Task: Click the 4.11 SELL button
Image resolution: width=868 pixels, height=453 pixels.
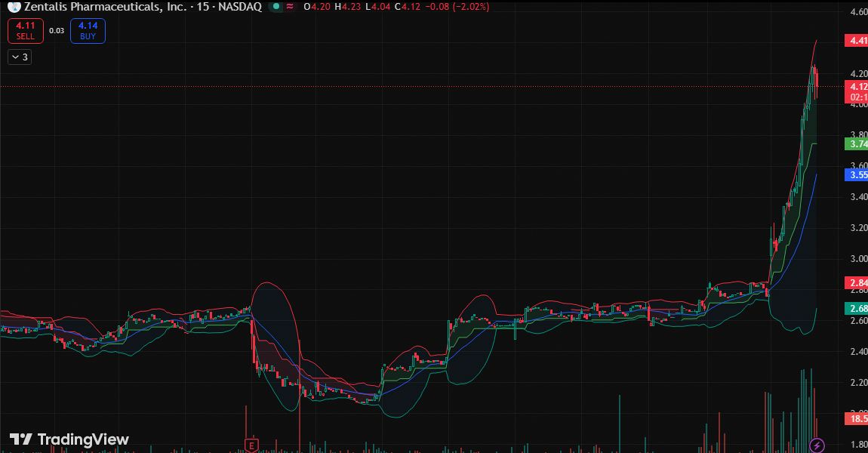Action: pos(25,30)
